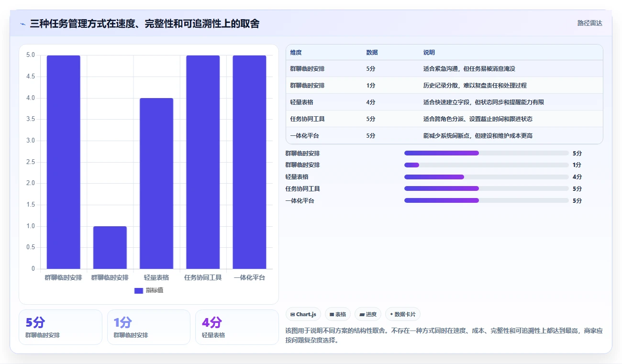Image resolution: width=622 pixels, height=364 pixels.
Task: Click the 一体化平台 x-axis label in chart
Action: pos(249,277)
